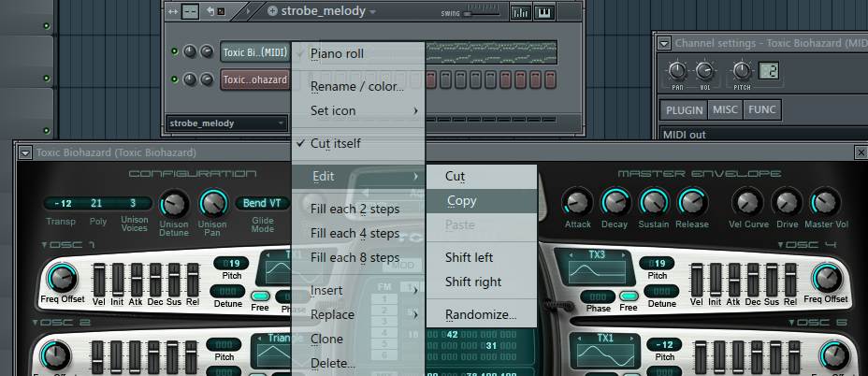Open Channel settings window menu arrow

click(664, 43)
